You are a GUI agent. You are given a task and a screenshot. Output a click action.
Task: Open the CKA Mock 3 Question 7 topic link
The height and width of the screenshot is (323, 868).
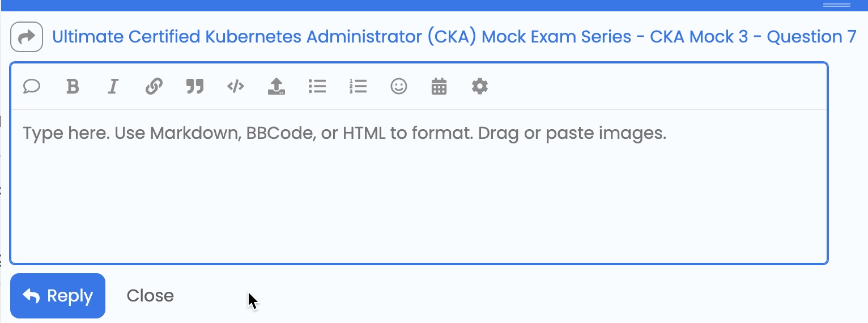[x=454, y=37]
